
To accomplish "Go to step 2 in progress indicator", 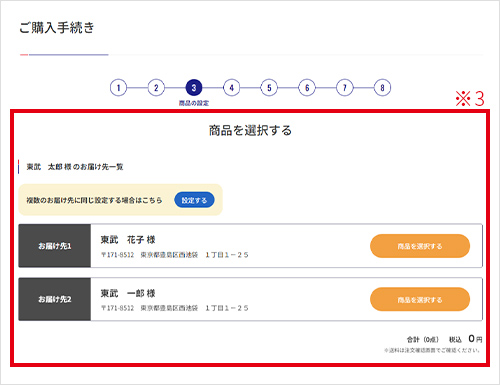I will click(x=156, y=88).
